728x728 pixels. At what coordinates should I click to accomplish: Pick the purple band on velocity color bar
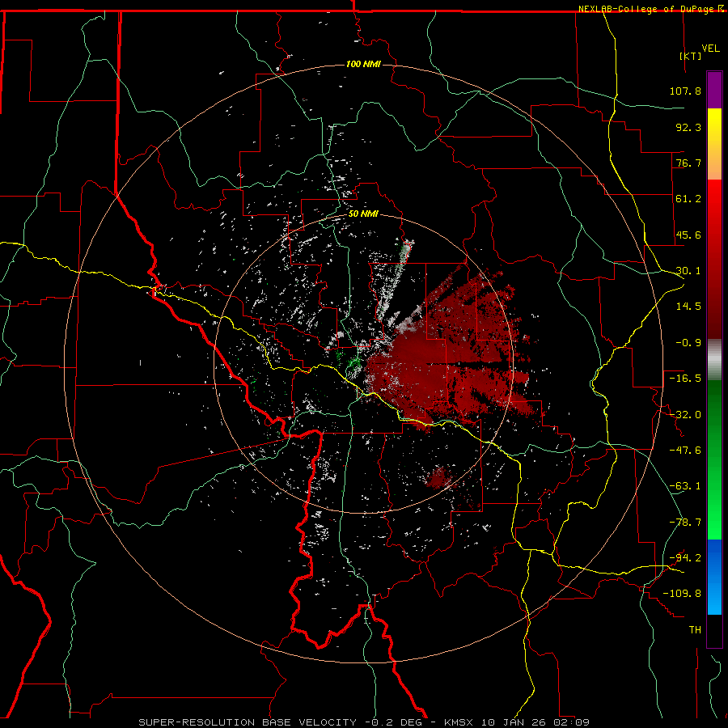714,90
